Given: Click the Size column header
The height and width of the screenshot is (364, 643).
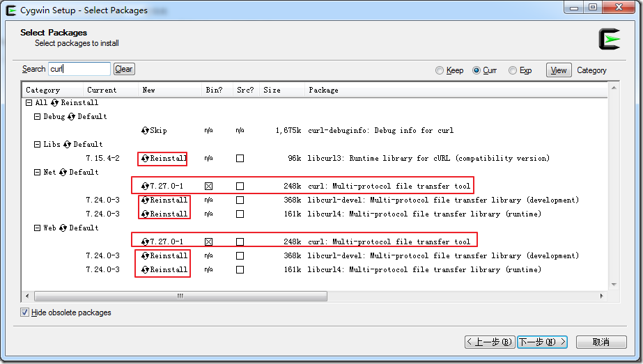Looking at the screenshot, I should click(282, 90).
